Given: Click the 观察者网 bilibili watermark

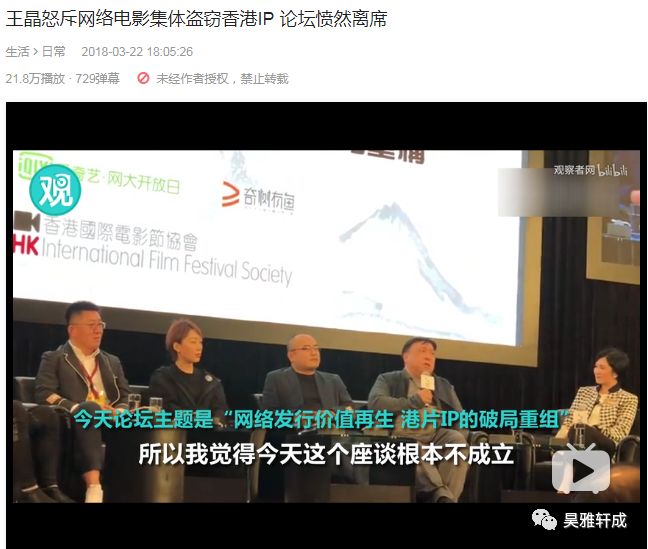Looking at the screenshot, I should click(590, 170).
